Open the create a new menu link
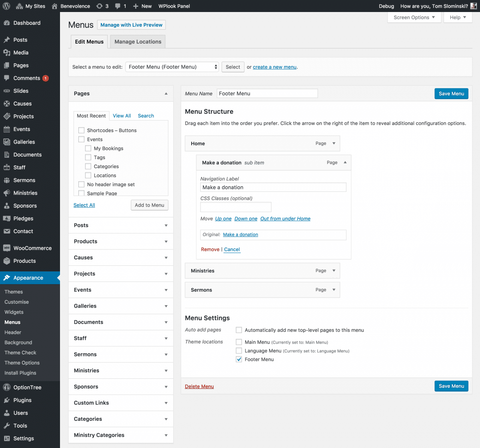This screenshot has height=448, width=480. (274, 67)
